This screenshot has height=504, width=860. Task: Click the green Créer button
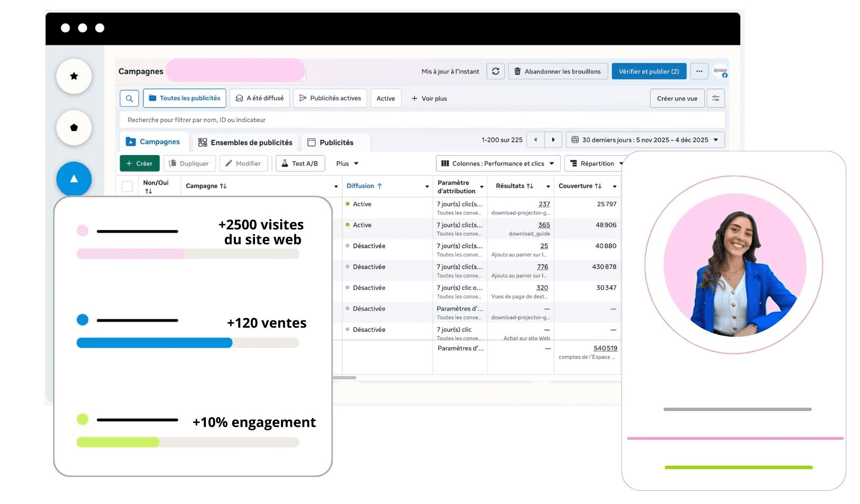140,164
